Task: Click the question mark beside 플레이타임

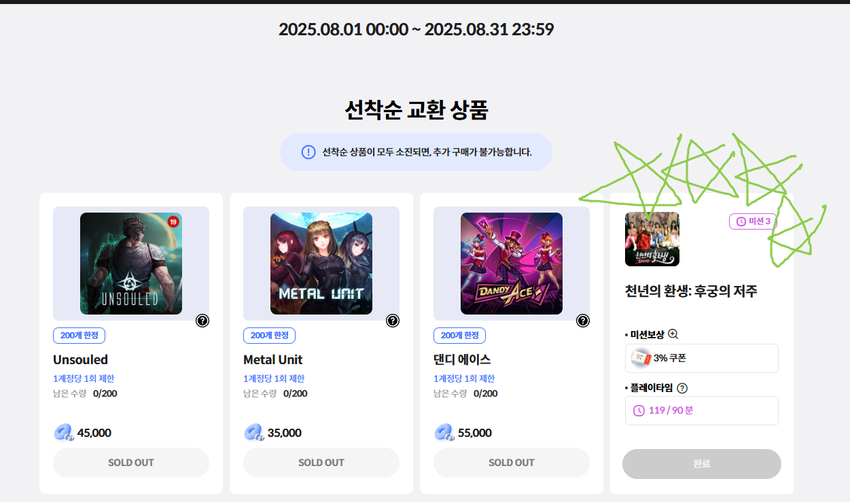Action: pyautogui.click(x=682, y=388)
